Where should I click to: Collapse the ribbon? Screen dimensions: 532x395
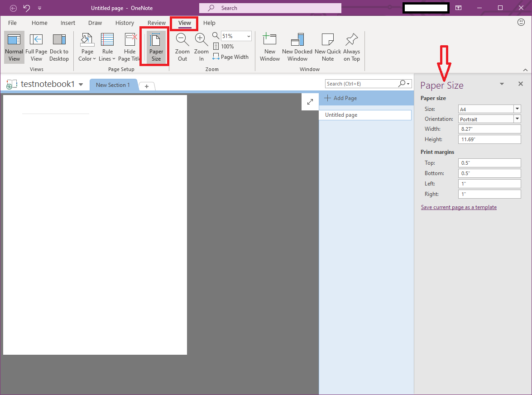(x=525, y=70)
